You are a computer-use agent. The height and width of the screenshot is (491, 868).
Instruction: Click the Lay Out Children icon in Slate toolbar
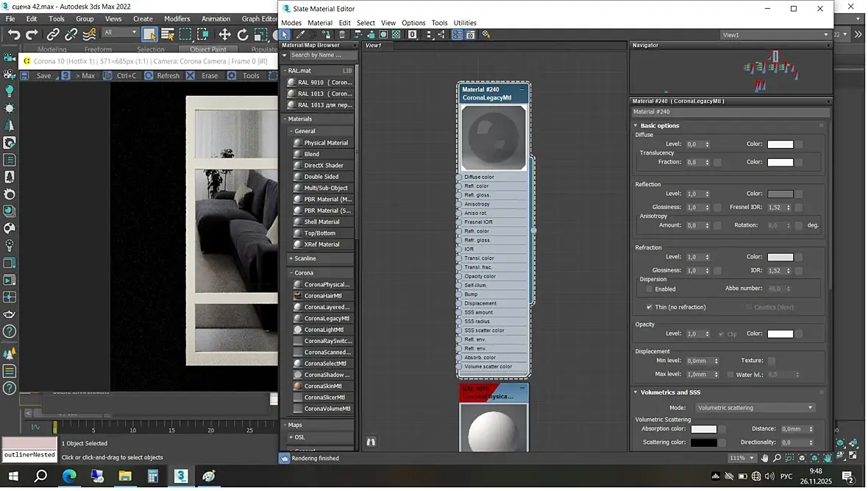click(441, 35)
